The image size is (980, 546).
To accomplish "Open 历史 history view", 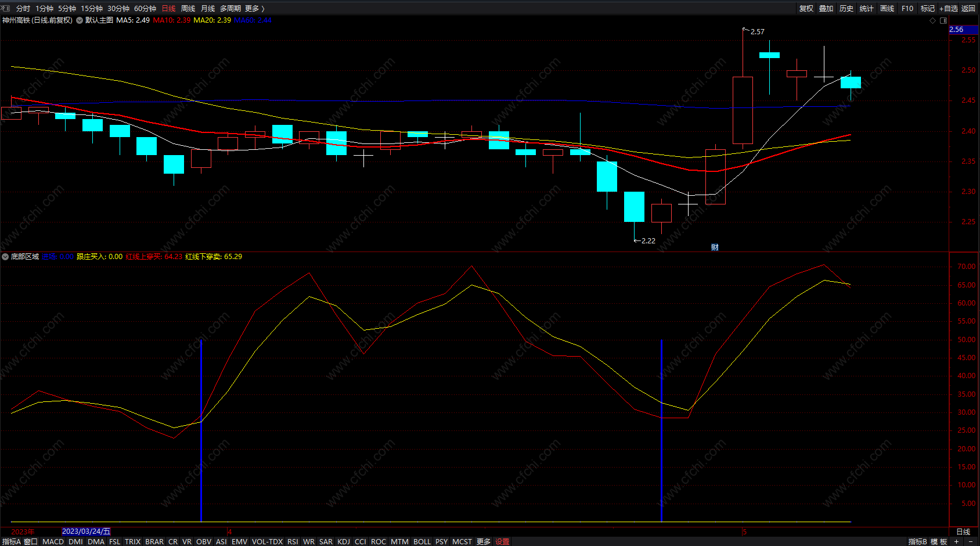I will click(846, 8).
